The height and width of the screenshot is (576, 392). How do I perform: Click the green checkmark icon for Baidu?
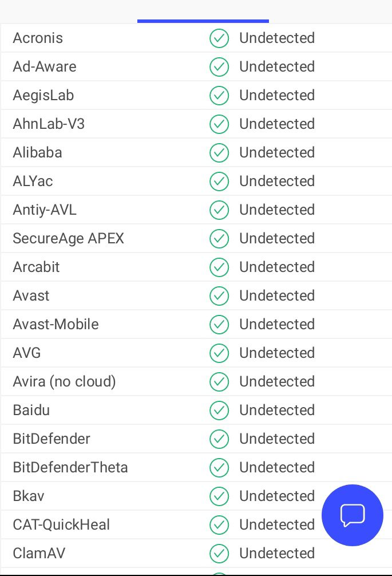click(x=219, y=411)
